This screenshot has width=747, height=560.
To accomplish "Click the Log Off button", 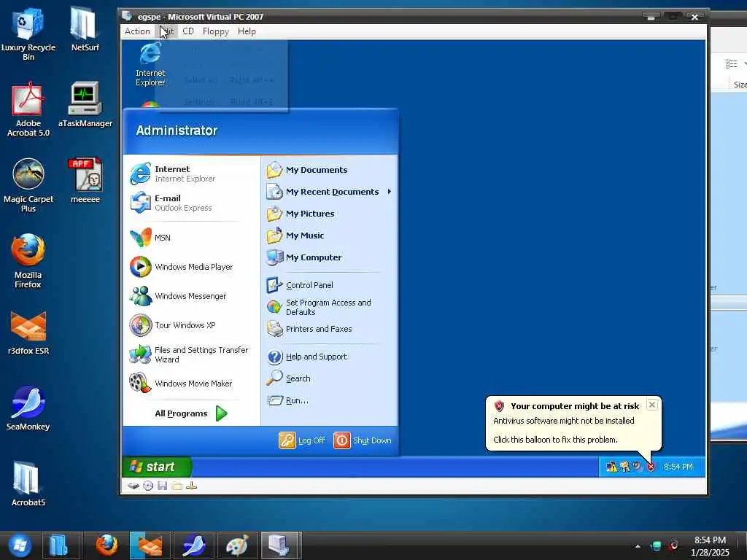I will [302, 440].
